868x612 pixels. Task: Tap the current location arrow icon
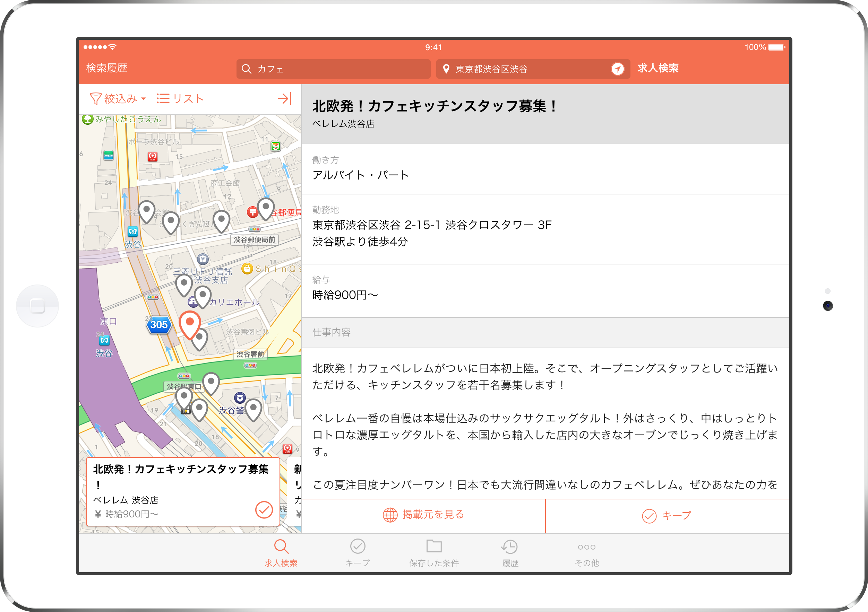617,69
